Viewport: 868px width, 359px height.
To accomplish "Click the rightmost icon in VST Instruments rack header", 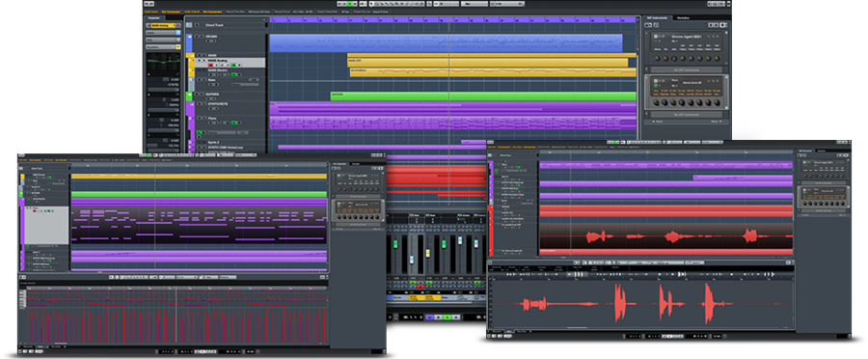I will [723, 25].
